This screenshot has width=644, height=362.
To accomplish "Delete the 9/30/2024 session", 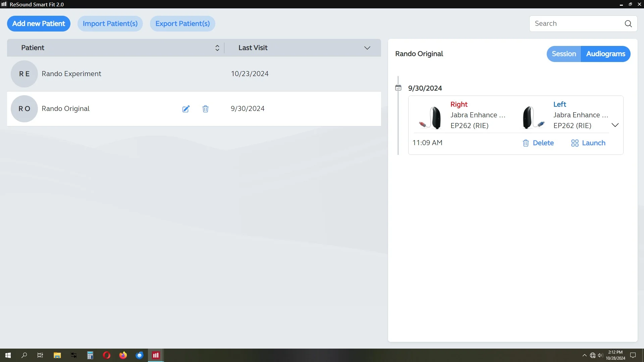I will [x=538, y=143].
